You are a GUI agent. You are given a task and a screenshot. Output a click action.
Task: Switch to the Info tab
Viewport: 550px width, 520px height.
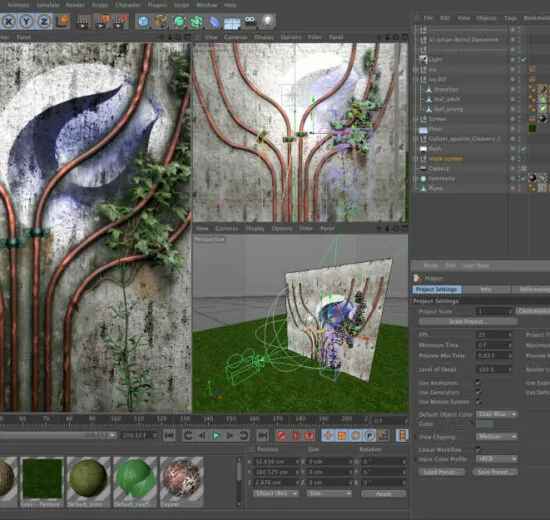[x=486, y=289]
